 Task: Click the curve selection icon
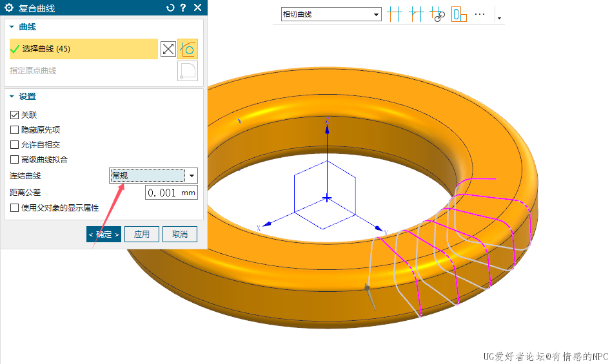click(188, 49)
